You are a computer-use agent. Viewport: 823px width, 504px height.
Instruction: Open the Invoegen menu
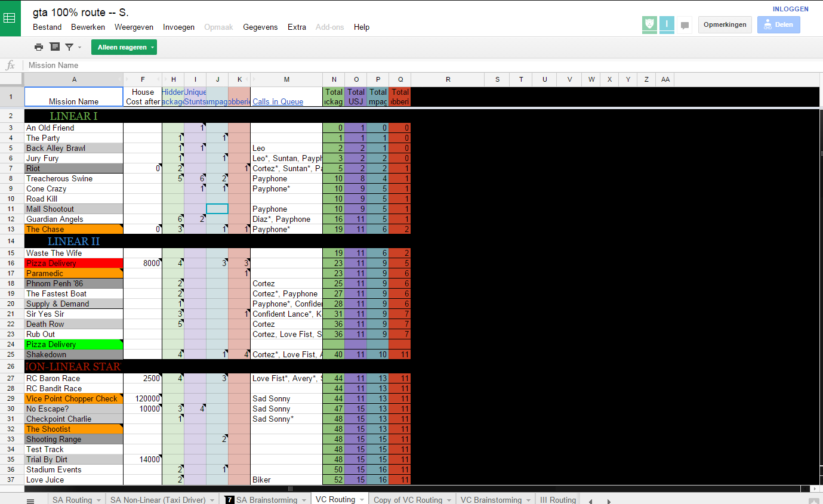point(178,27)
